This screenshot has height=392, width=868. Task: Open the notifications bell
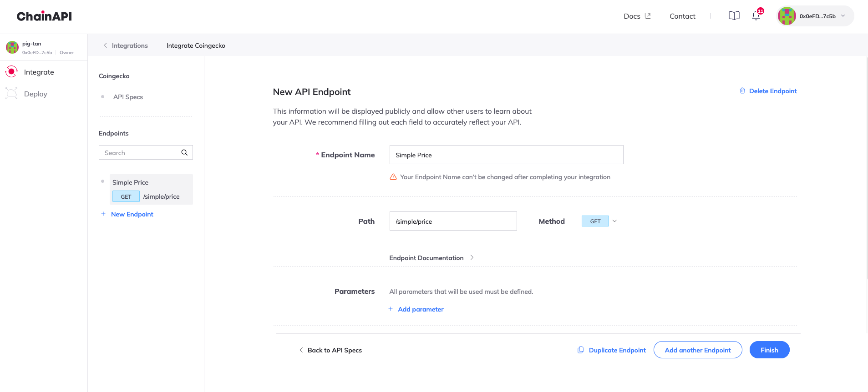pyautogui.click(x=756, y=16)
